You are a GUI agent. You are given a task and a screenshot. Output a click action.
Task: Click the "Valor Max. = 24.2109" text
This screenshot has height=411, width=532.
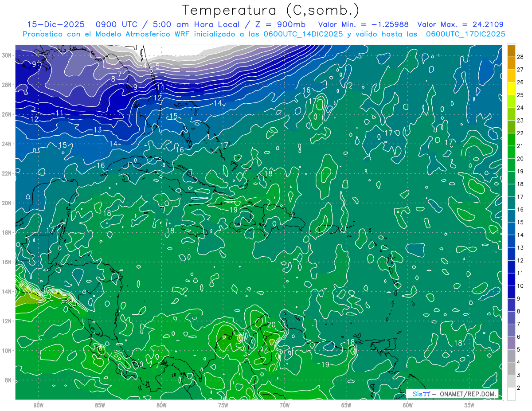(460, 24)
